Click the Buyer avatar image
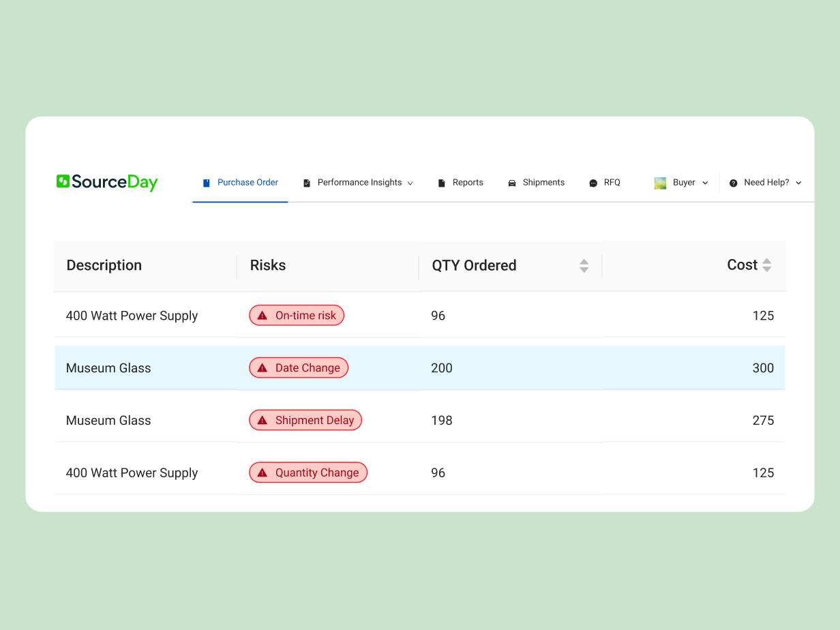This screenshot has width=840, height=630. point(660,183)
